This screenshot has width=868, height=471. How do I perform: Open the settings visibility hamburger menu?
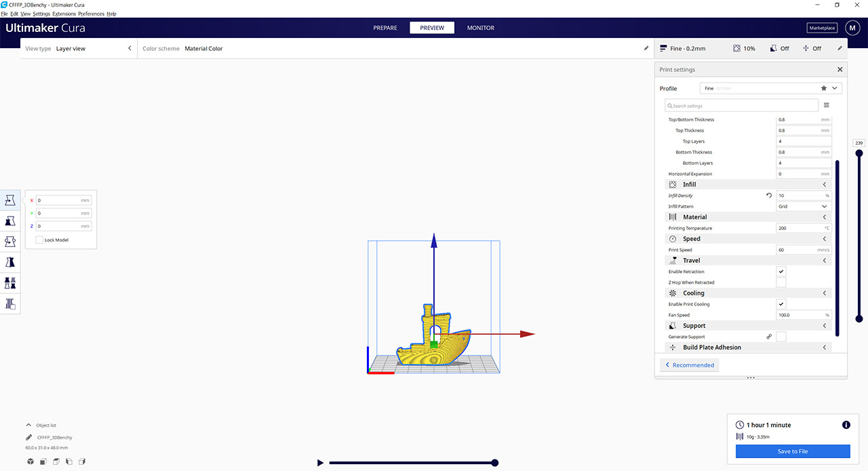(826, 105)
